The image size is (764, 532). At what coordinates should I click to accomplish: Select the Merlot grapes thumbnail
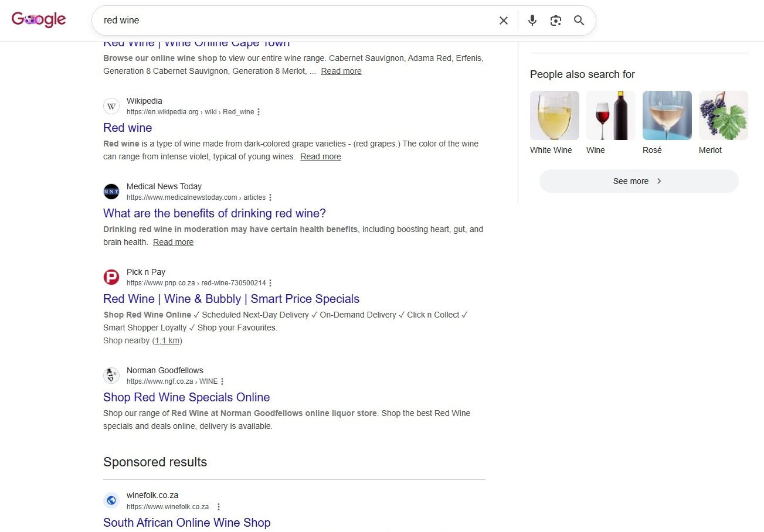point(724,115)
